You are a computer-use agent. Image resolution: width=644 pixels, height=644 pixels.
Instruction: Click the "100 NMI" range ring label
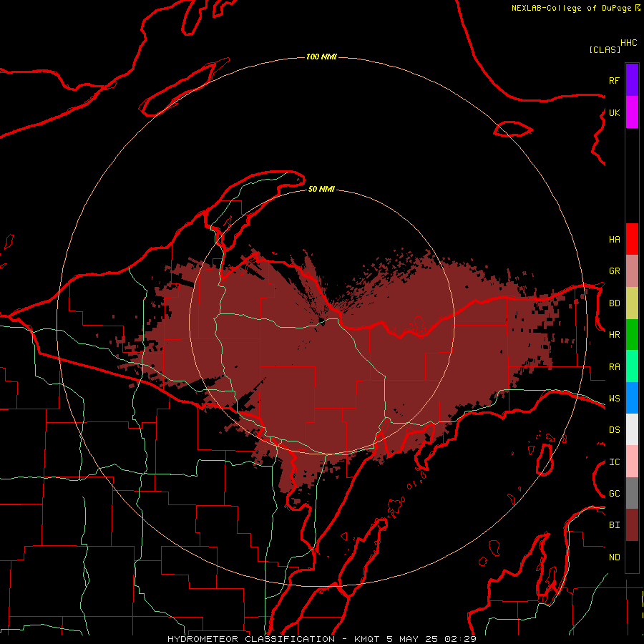pyautogui.click(x=321, y=57)
